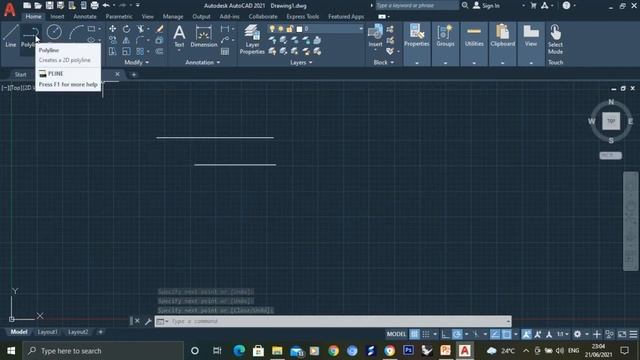Switch to the Parametric ribbon tab
640x360 pixels.
pos(119,17)
